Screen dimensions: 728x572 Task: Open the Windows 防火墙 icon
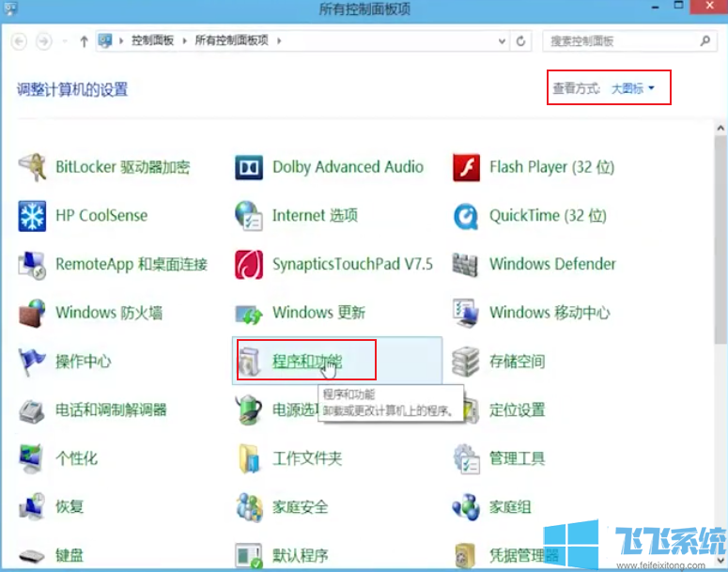[32, 314]
